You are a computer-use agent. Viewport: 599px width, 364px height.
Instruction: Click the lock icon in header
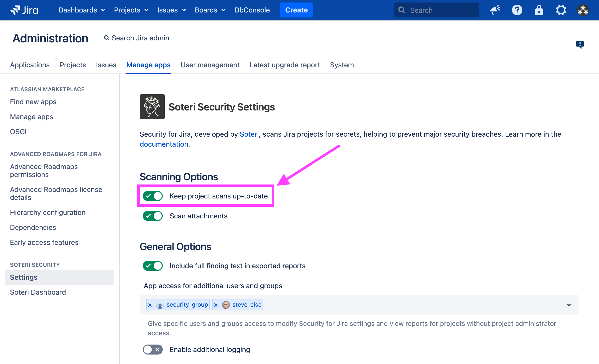pos(539,10)
